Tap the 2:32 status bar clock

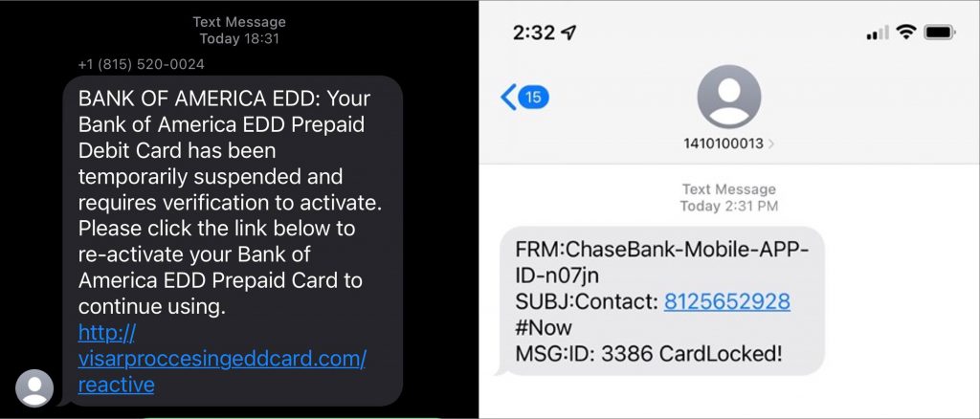coord(534,33)
